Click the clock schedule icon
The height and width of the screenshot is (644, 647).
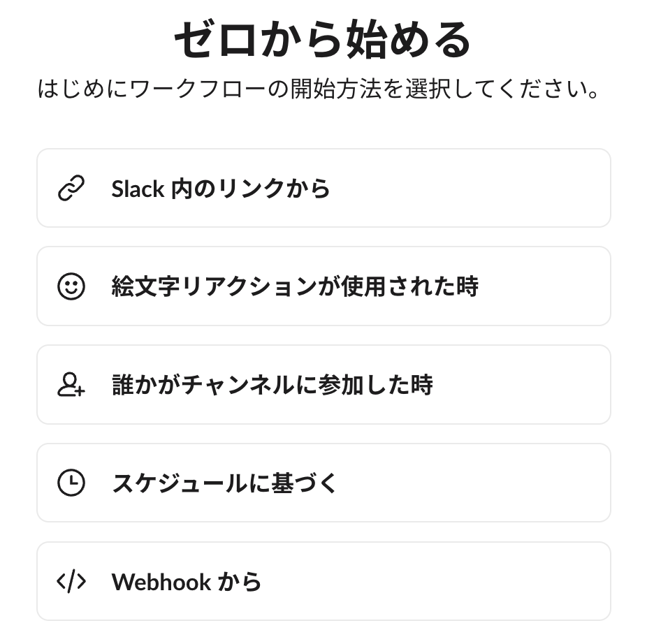point(71,483)
